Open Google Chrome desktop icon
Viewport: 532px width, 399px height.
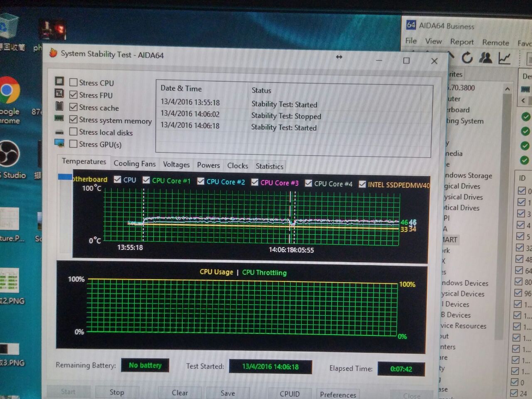tap(9, 100)
